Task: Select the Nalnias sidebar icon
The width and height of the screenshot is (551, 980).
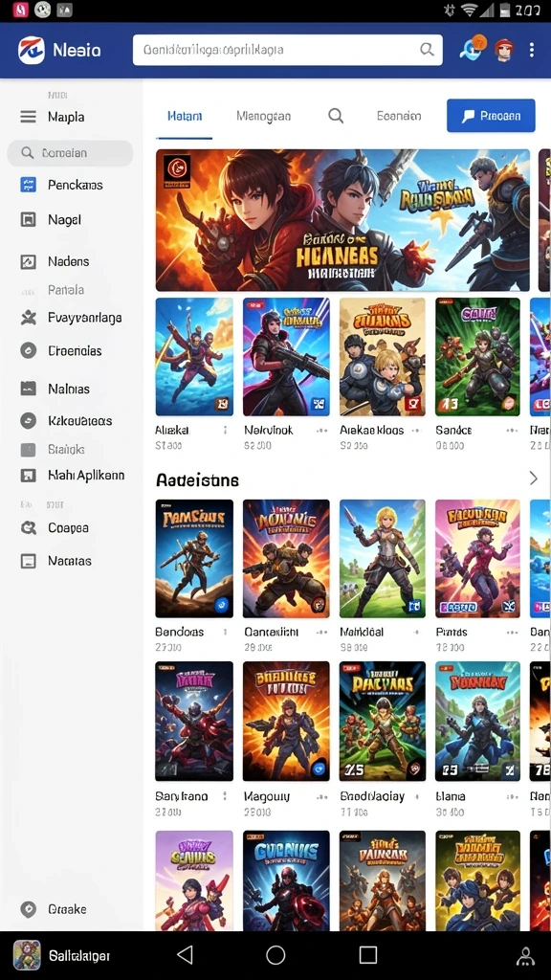Action: 28,389
